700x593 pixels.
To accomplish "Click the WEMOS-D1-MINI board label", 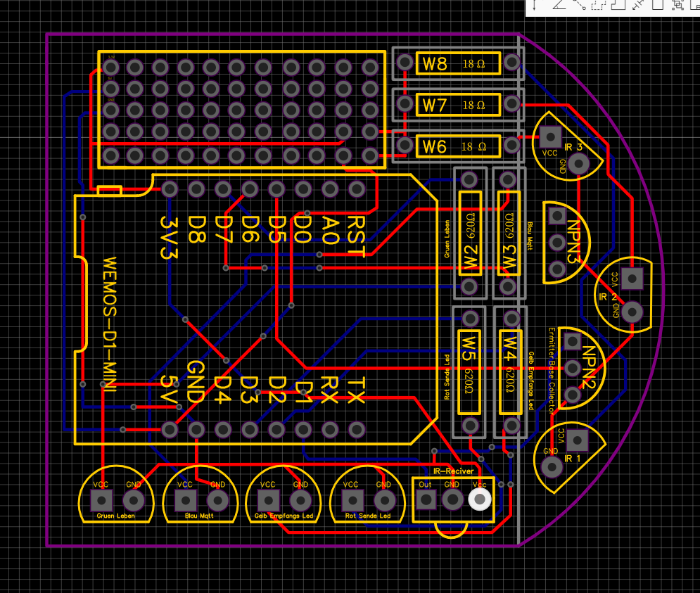I will tap(110, 324).
